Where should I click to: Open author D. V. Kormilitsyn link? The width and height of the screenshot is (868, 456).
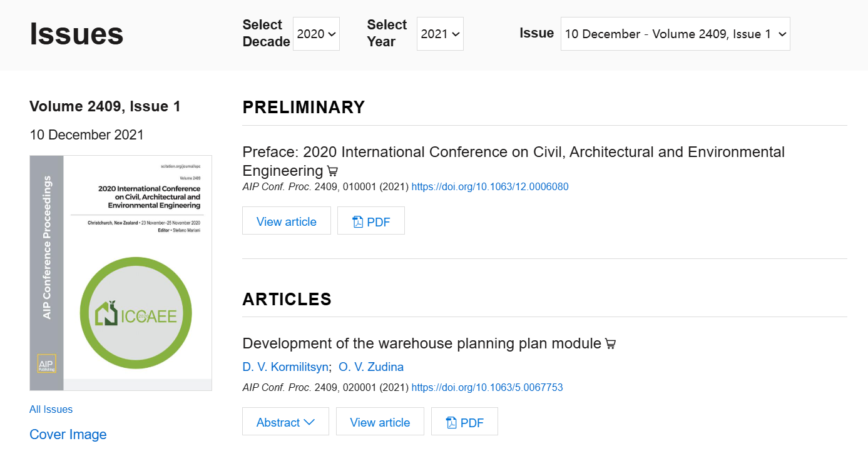pos(285,367)
